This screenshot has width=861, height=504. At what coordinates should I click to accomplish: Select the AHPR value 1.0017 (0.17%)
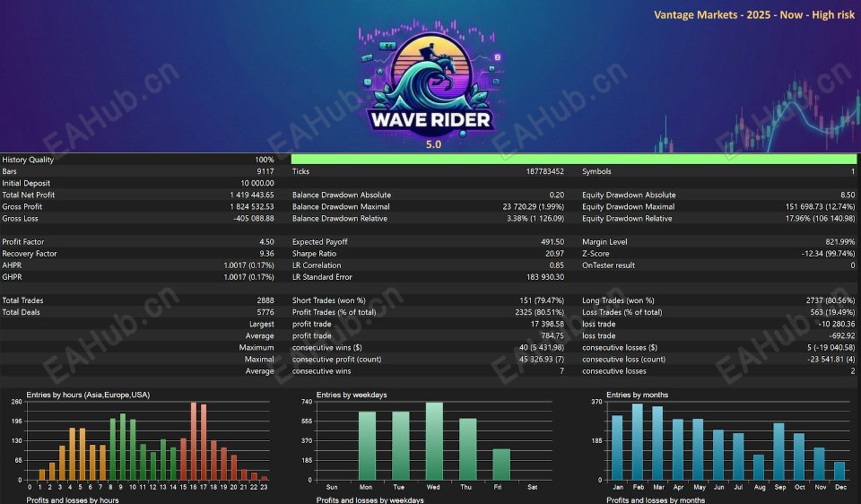[x=248, y=265]
